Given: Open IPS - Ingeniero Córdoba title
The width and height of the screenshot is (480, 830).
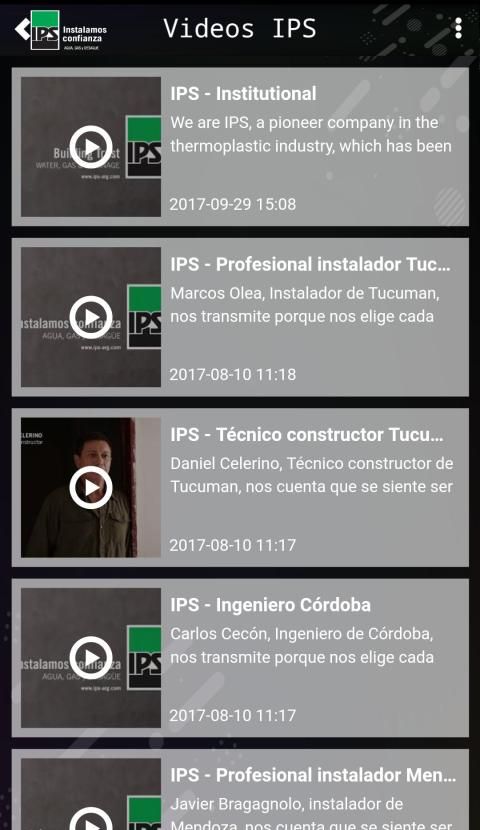Looking at the screenshot, I should click(x=270, y=605).
